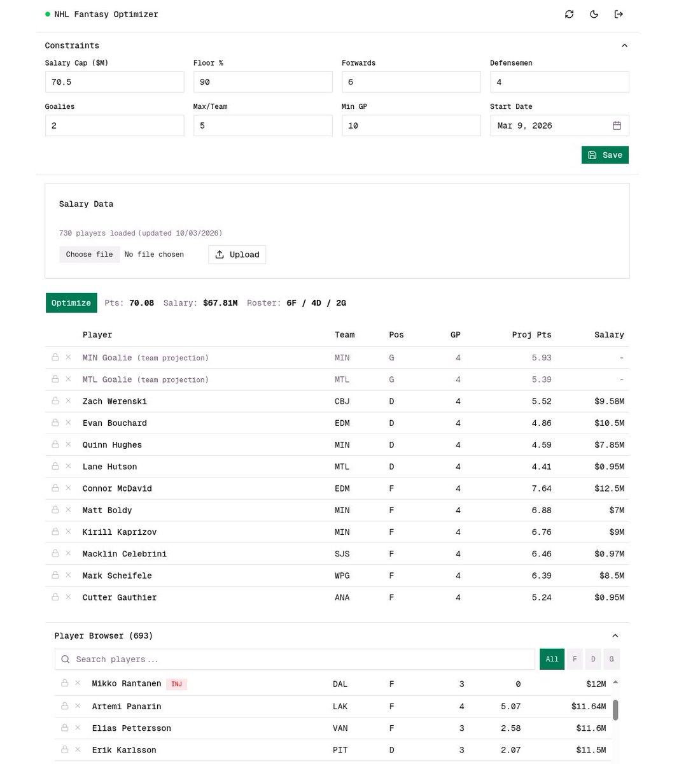
Task: Lock Mark Scheifele in the roster
Action: tap(55, 575)
